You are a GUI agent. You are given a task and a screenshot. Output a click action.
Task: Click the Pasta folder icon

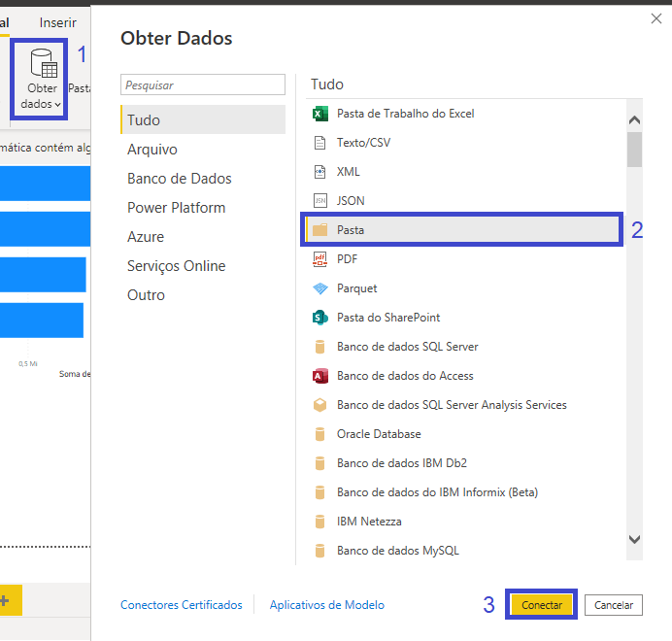point(319,230)
